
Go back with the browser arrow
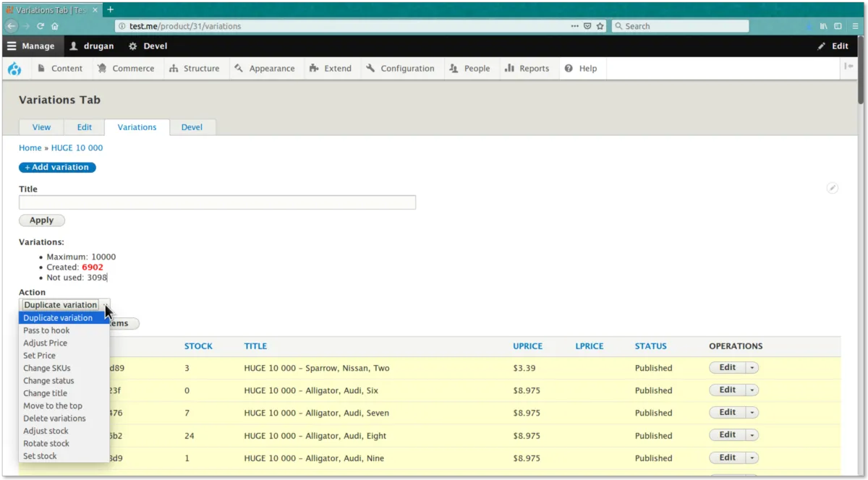click(x=12, y=26)
